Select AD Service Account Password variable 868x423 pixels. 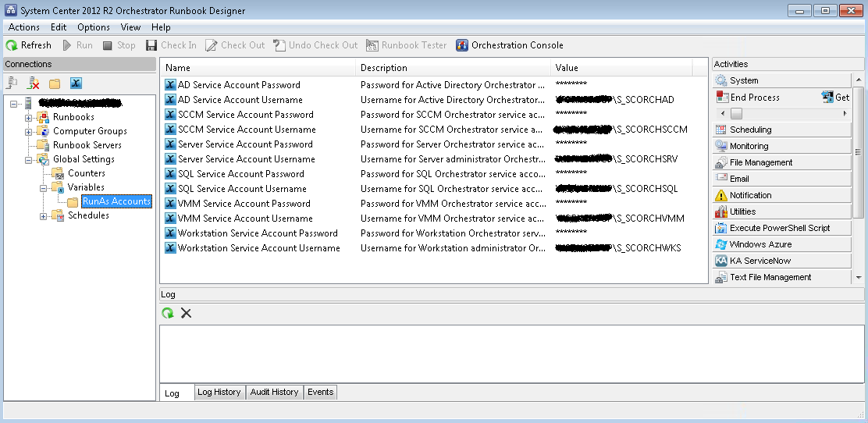tap(239, 85)
